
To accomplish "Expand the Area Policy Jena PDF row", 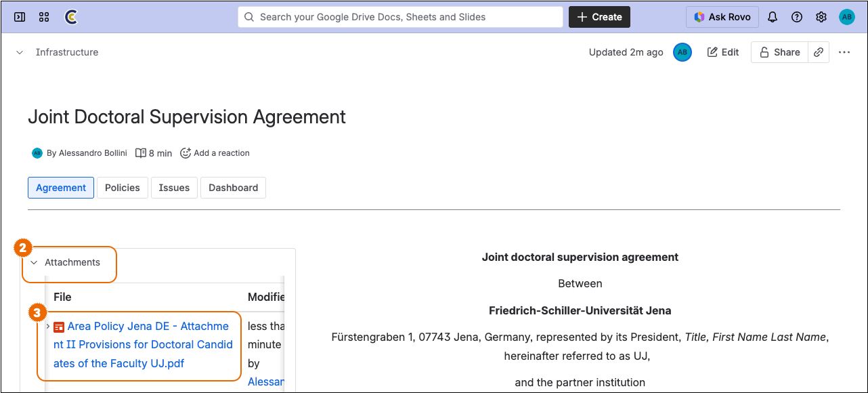I will tap(47, 327).
